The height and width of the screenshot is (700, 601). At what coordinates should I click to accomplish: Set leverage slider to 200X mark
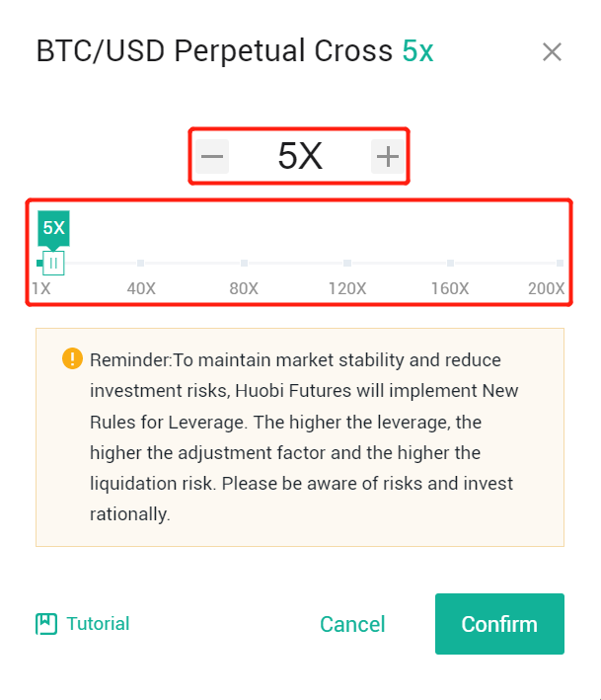pos(560,263)
